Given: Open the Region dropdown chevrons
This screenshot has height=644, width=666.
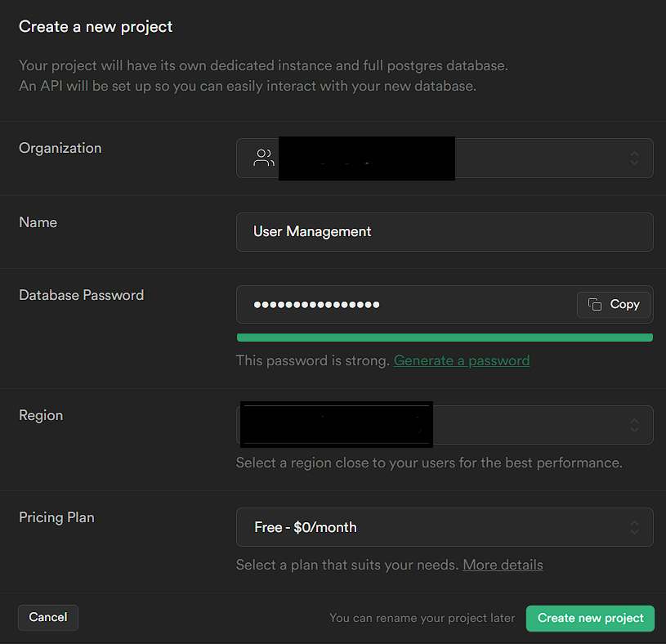Looking at the screenshot, I should (634, 425).
